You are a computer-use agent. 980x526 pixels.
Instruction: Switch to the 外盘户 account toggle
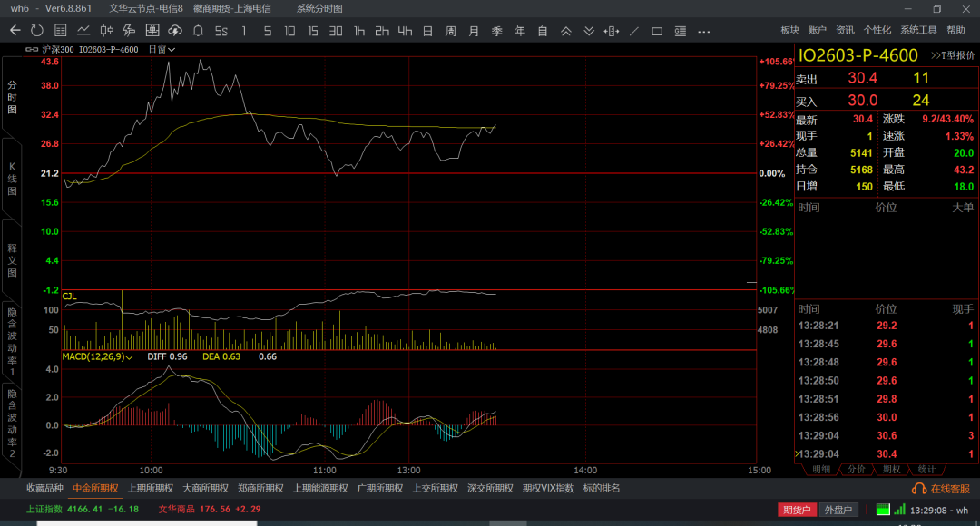coord(838,510)
